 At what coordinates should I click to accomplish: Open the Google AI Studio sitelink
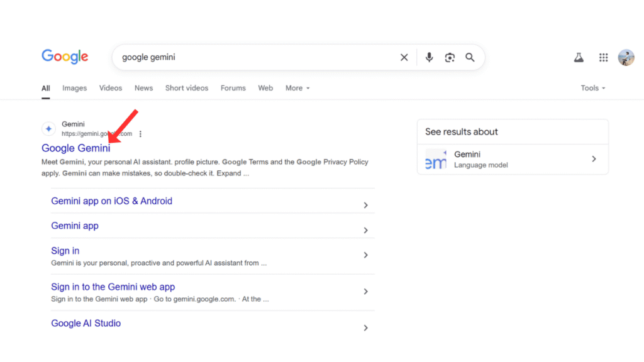(86, 324)
